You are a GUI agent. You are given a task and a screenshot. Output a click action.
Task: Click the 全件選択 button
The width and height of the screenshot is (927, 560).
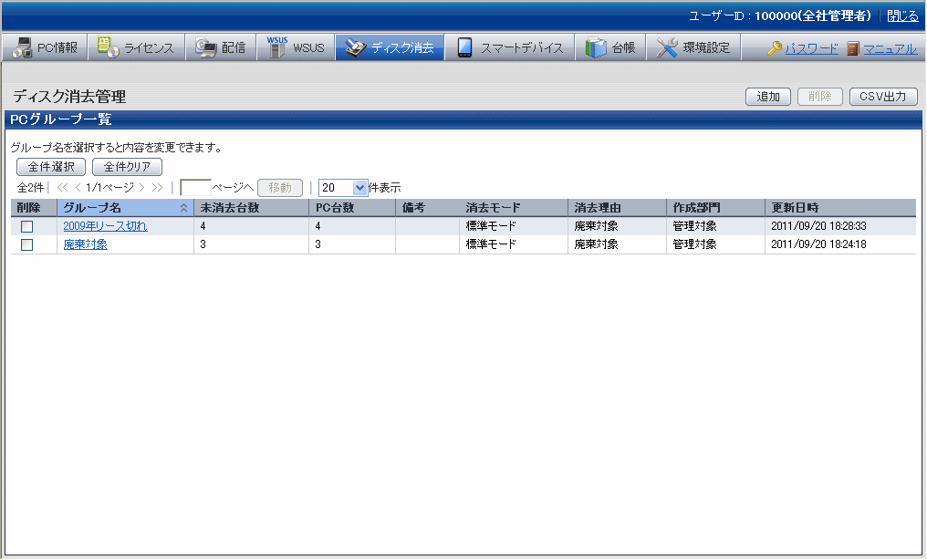click(51, 167)
